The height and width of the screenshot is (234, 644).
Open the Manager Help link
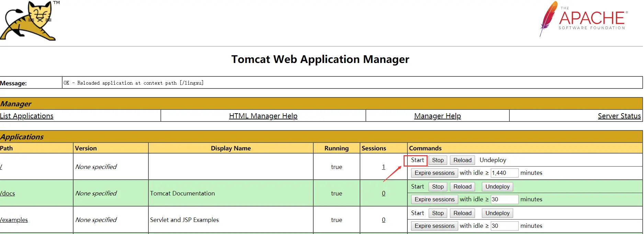coord(438,116)
